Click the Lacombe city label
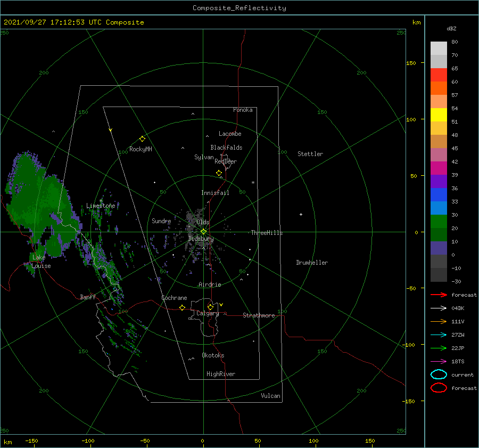The width and height of the screenshot is (479, 448). pyautogui.click(x=230, y=134)
